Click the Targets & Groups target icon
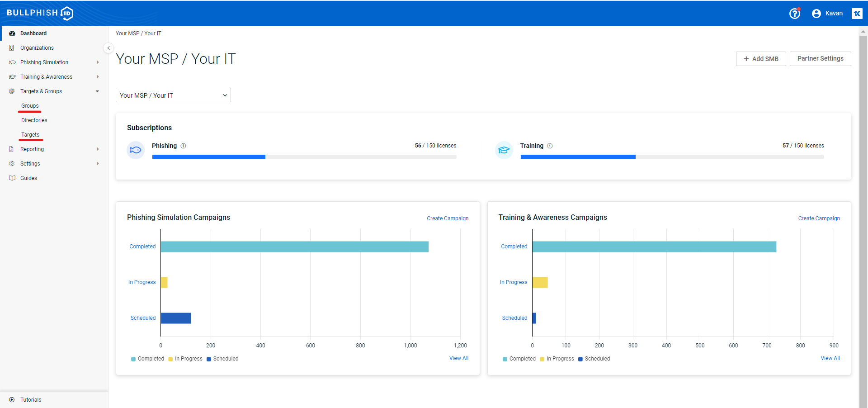 coord(12,91)
